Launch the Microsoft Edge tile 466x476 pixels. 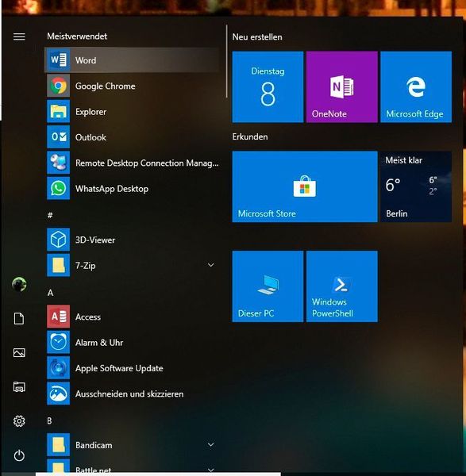(416, 86)
